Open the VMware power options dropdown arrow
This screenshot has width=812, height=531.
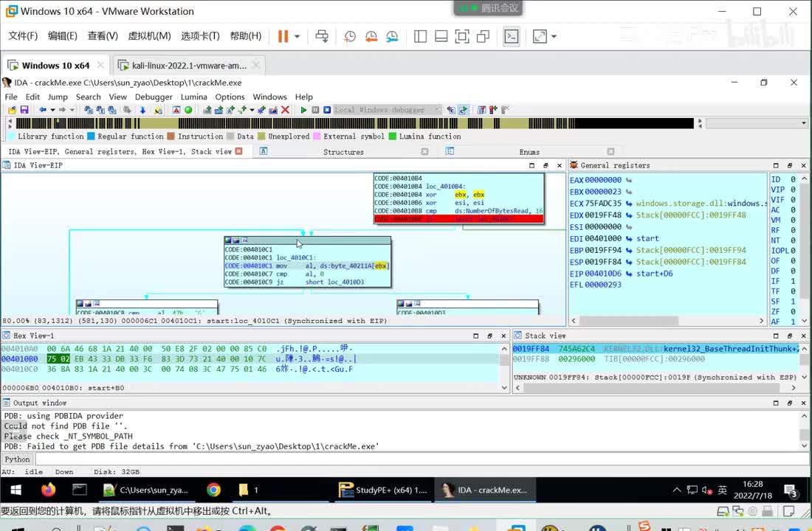click(297, 36)
